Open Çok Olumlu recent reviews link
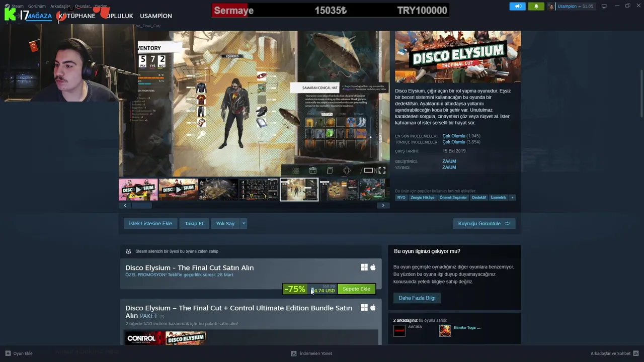Viewport: 644px width, 362px height. tap(454, 136)
